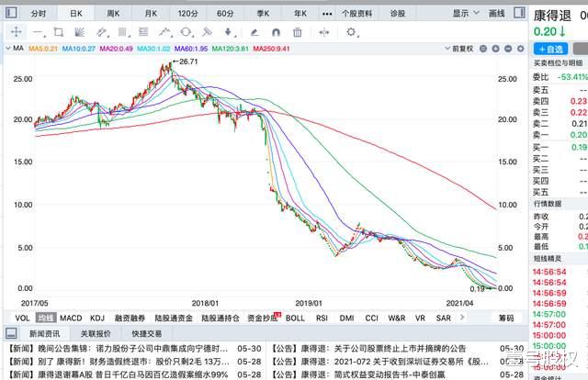This screenshot has height=380, width=588.
Task: Open the 诊股 tab
Action: coord(398,14)
